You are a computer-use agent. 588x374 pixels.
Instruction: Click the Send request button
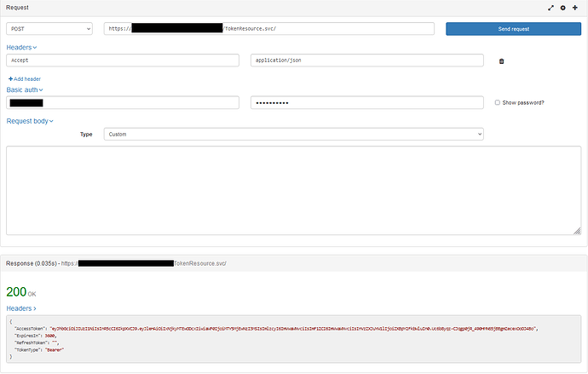[513, 29]
